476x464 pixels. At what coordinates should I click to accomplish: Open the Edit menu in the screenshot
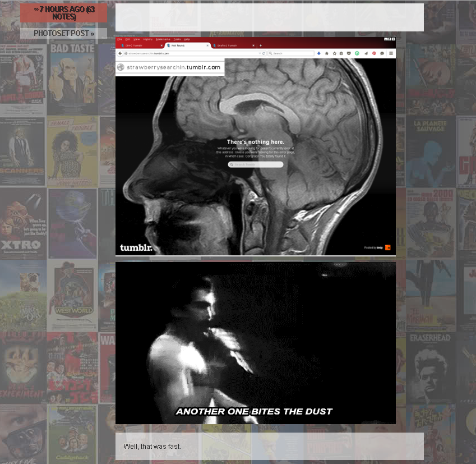128,39
